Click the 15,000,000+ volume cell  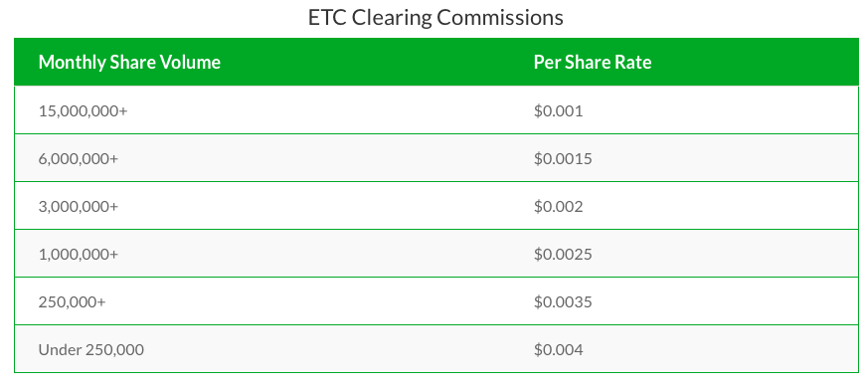[84, 110]
